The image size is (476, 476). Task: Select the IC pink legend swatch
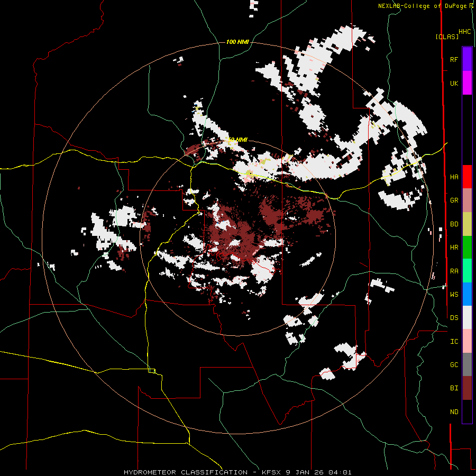[x=467, y=341]
